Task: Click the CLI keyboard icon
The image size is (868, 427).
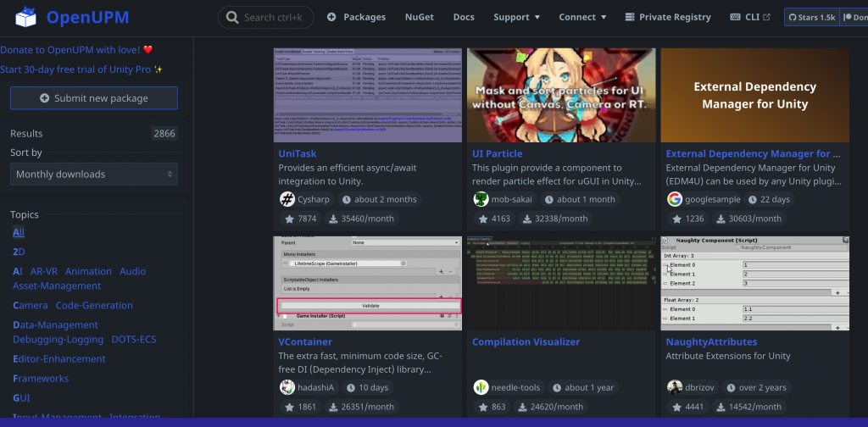Action: 735,17
